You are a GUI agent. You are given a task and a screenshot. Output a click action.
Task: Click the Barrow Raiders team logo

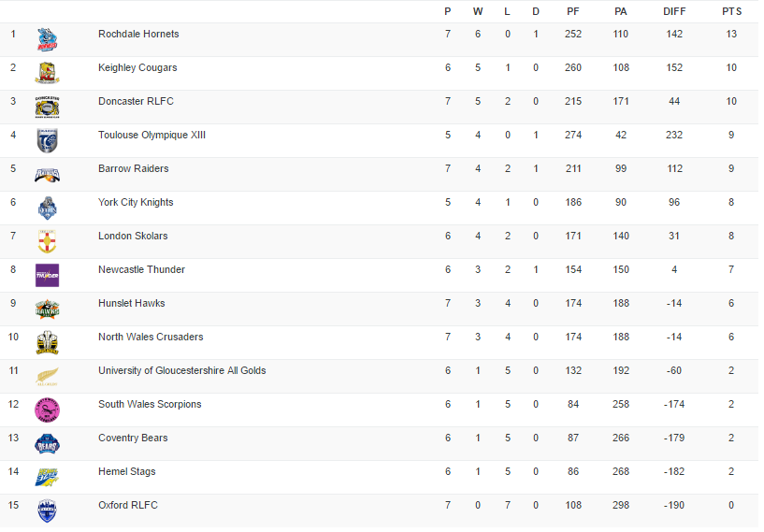[x=48, y=174]
